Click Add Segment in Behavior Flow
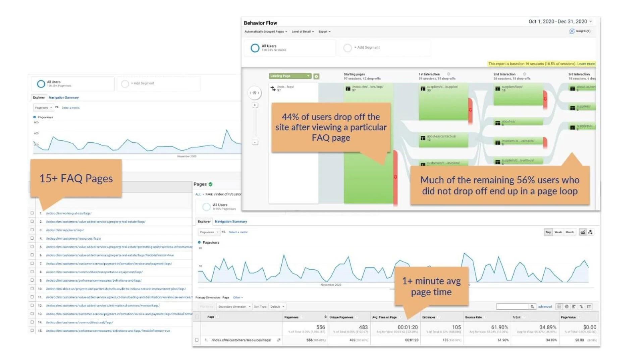 coord(368,48)
